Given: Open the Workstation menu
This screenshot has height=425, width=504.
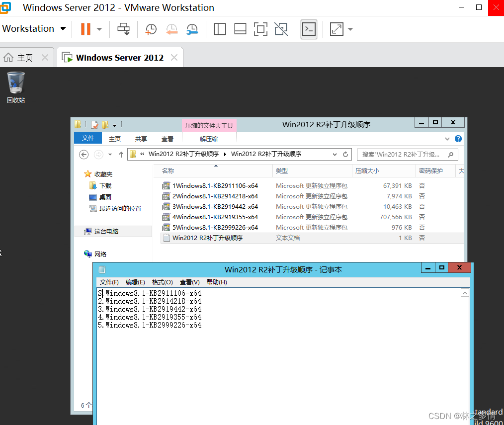Looking at the screenshot, I should [x=34, y=29].
